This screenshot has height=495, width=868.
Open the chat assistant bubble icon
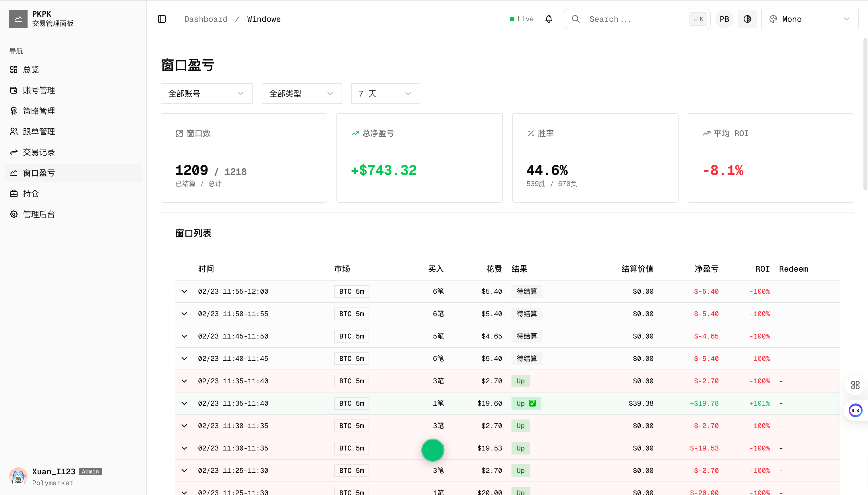(x=855, y=410)
